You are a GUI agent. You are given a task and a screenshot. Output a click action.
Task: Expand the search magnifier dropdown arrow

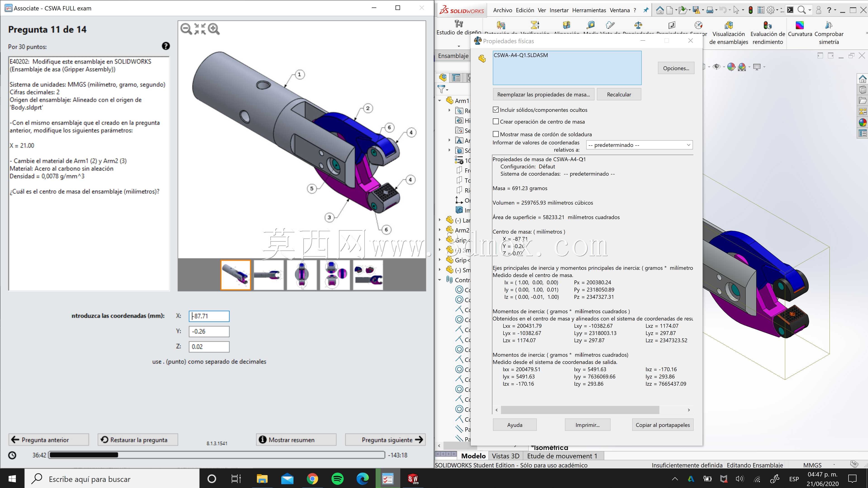(x=810, y=10)
